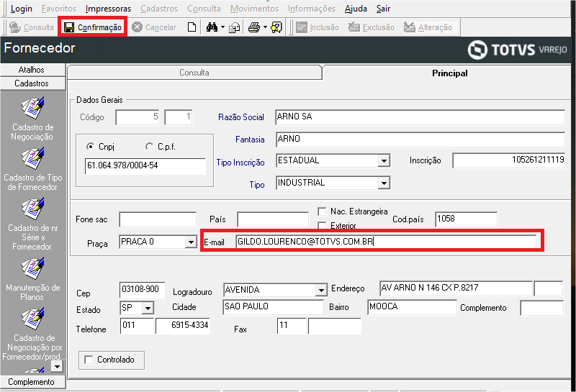This screenshot has height=392, width=576.
Task: Click the Alteração toolbar button
Action: (428, 27)
